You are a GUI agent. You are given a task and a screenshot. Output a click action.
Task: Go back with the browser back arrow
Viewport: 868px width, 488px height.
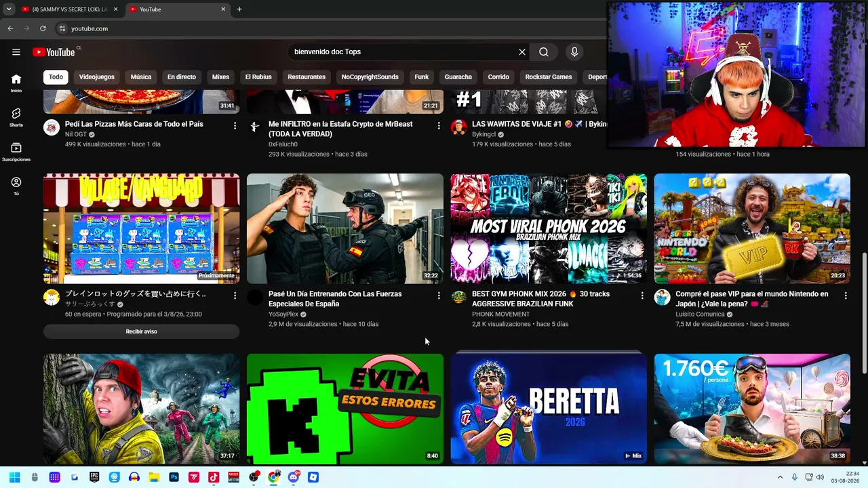(10, 28)
